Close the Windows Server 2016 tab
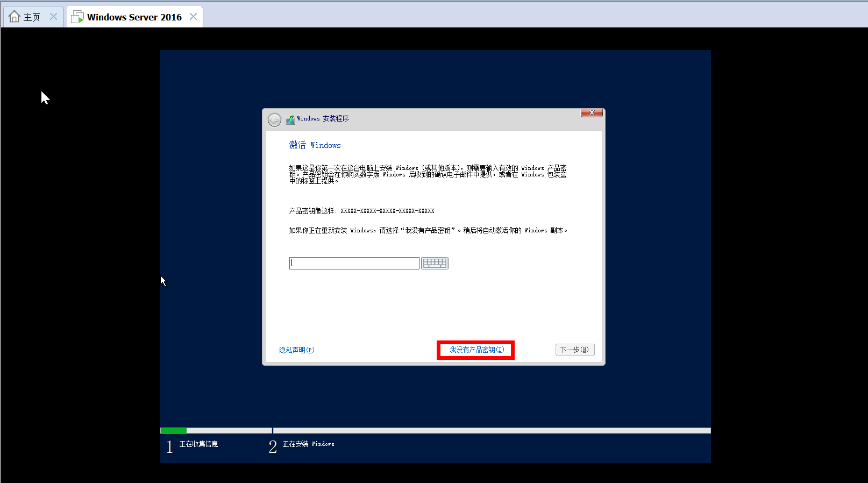Image resolution: width=868 pixels, height=483 pixels. (193, 17)
